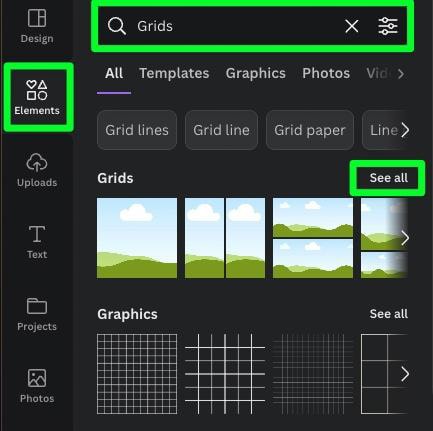Show more Graphics results with chevron

click(405, 374)
